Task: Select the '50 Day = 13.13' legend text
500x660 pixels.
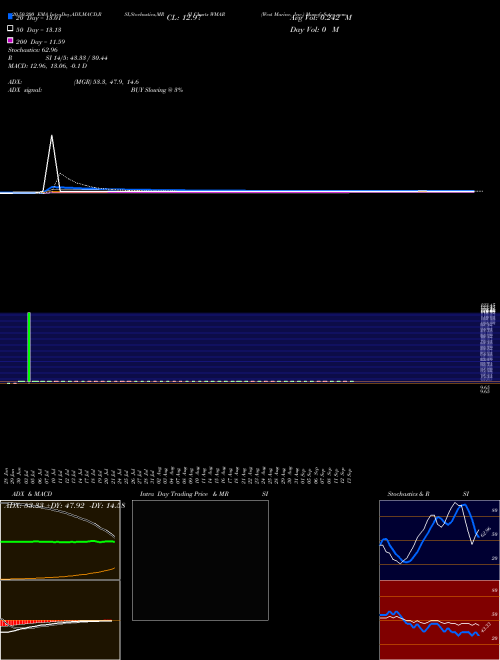Action: click(38, 30)
